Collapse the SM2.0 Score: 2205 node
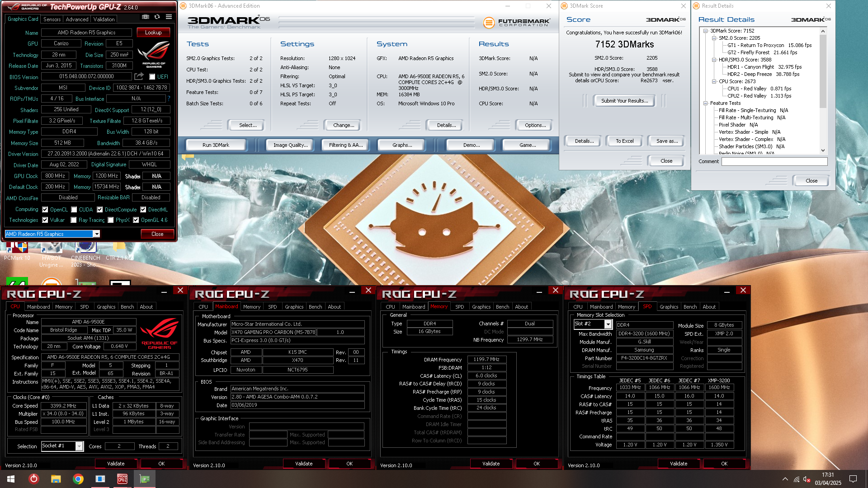868x488 pixels. (714, 38)
